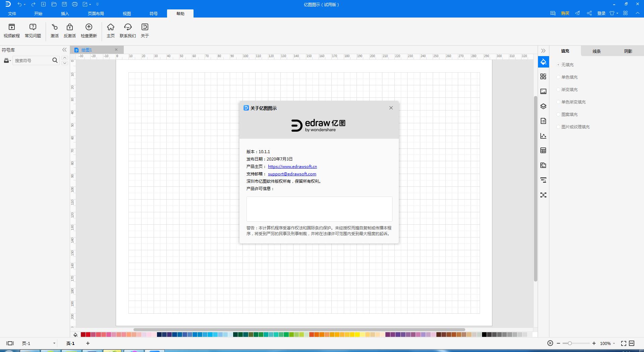Click the Check for Updates icon
This screenshot has width=644, height=352.
(x=89, y=27)
